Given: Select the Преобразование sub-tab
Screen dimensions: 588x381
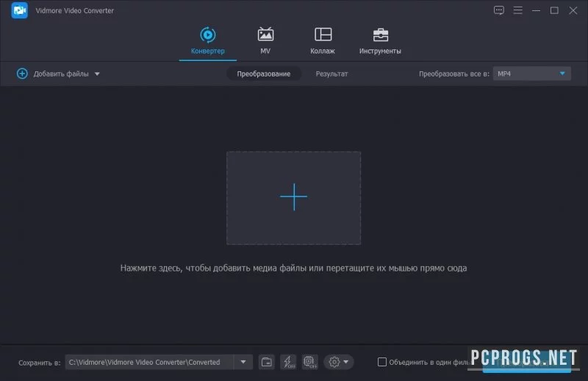Looking at the screenshot, I should tap(264, 74).
